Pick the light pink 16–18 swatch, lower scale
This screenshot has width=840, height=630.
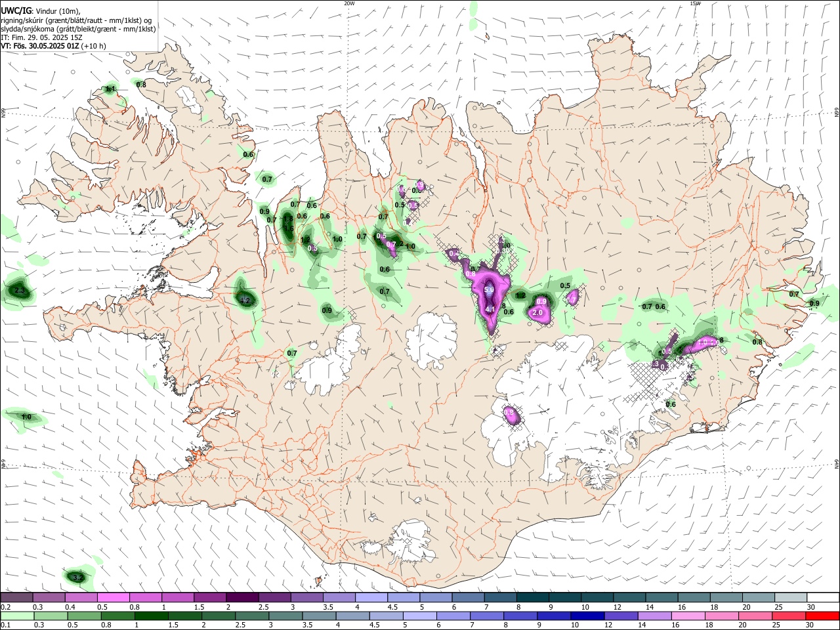pyautogui.click(x=687, y=616)
